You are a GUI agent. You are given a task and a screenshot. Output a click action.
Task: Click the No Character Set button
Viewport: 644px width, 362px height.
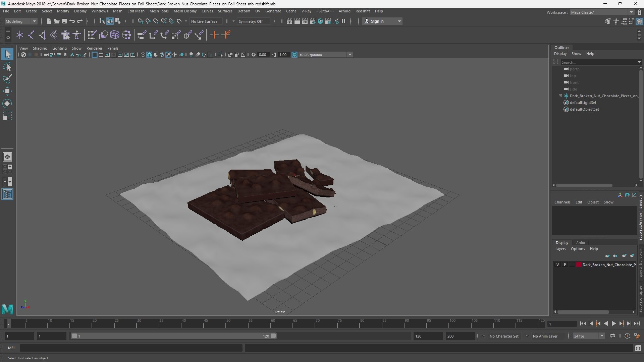tap(504, 336)
